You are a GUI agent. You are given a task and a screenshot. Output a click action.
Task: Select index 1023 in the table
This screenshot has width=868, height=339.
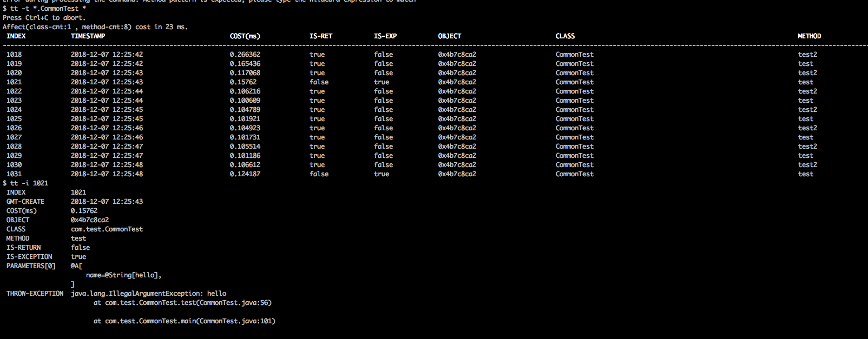click(x=14, y=101)
